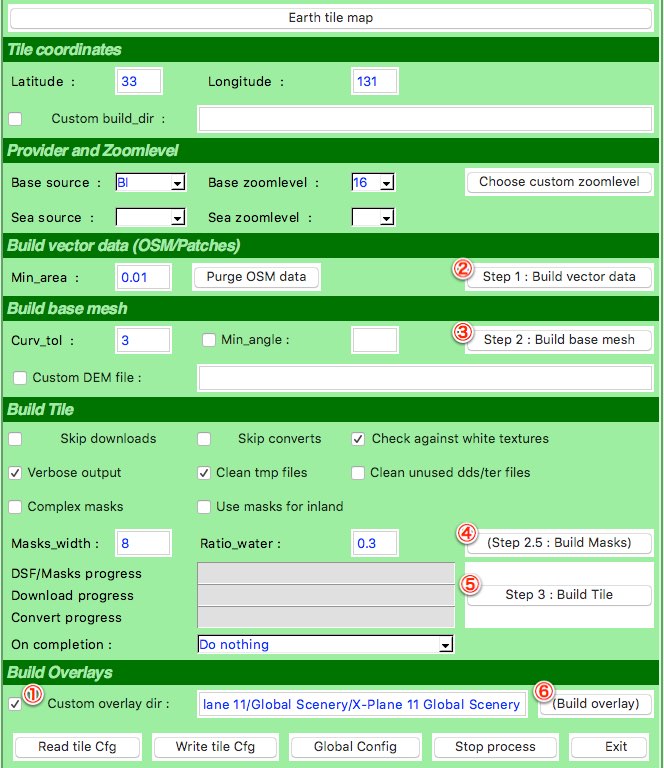Expand the Base zoomlevel dropdown
Viewport: 664px width, 768px height.
coord(373,183)
